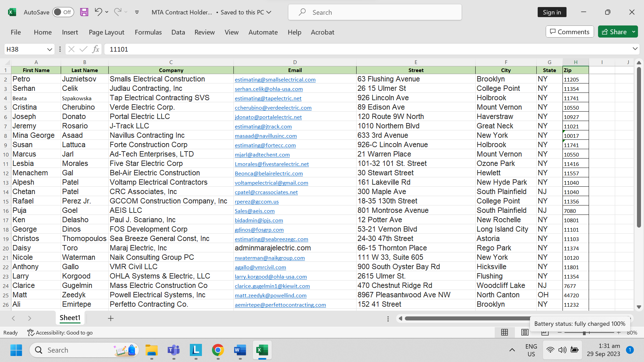Open the Data ribbon tab
This screenshot has height=362, width=644.
(178, 32)
